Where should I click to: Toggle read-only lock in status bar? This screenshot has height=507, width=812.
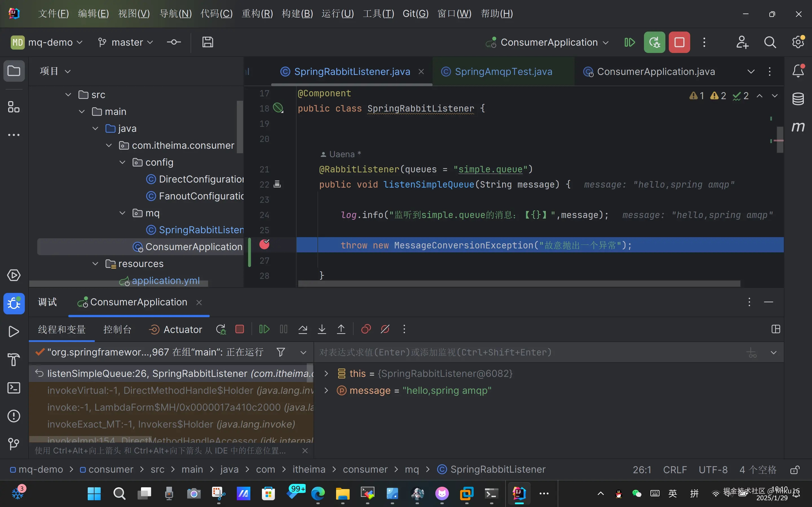coord(794,470)
